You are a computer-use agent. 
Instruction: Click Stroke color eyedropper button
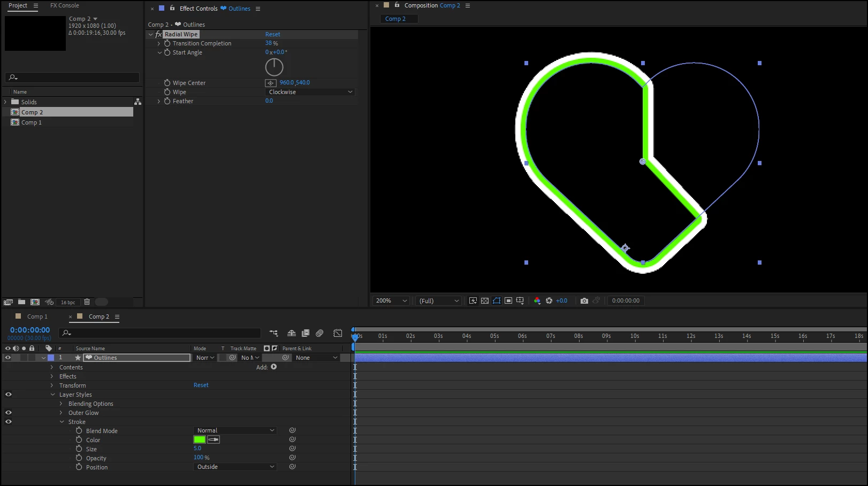click(214, 439)
